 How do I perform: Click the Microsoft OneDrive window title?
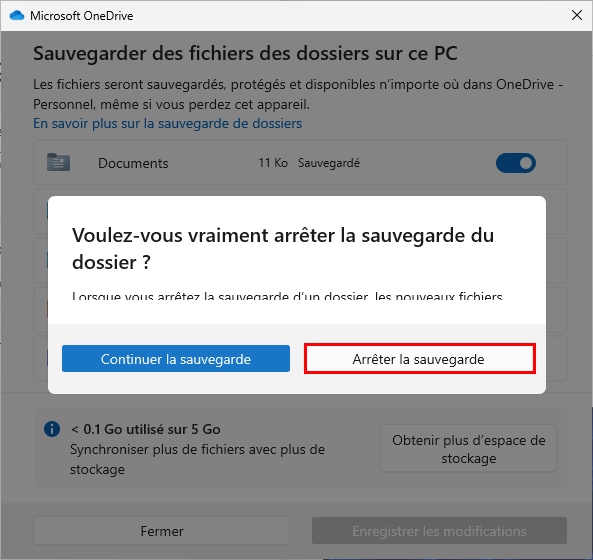point(82,16)
